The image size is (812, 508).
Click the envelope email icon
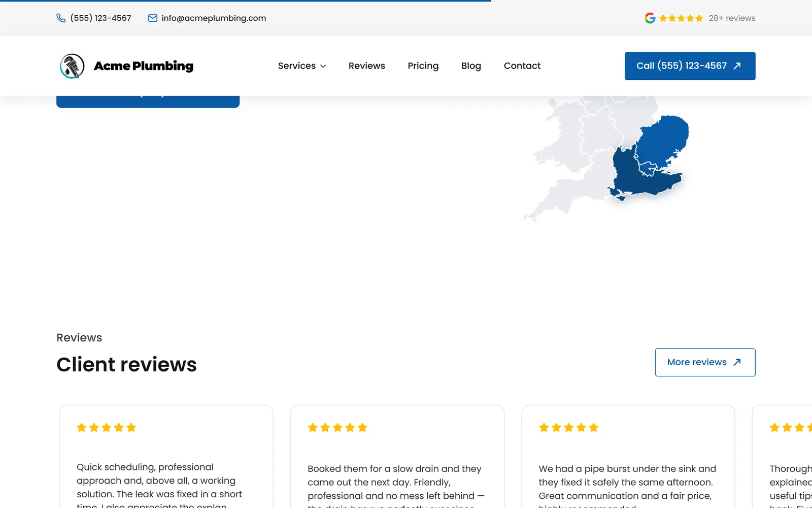(x=153, y=18)
